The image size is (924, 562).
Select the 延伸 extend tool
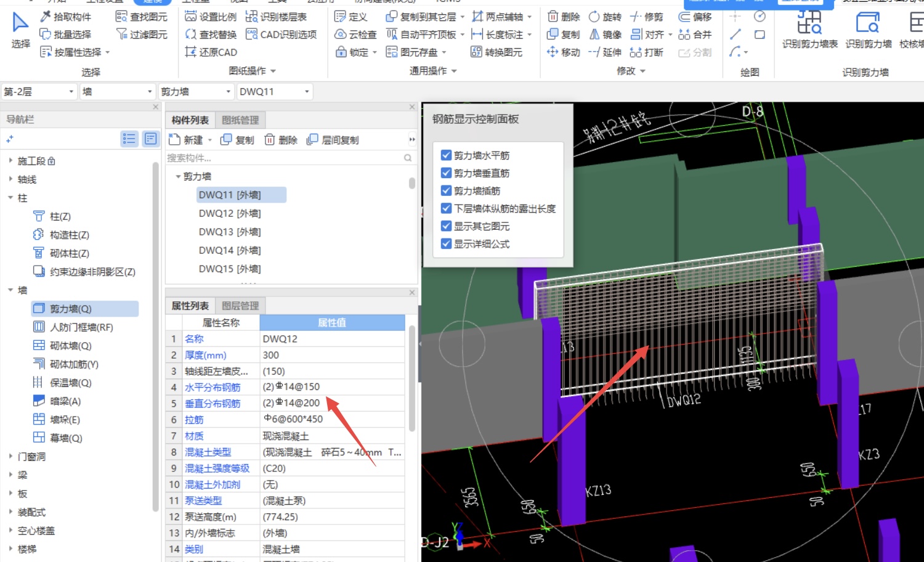pos(605,52)
